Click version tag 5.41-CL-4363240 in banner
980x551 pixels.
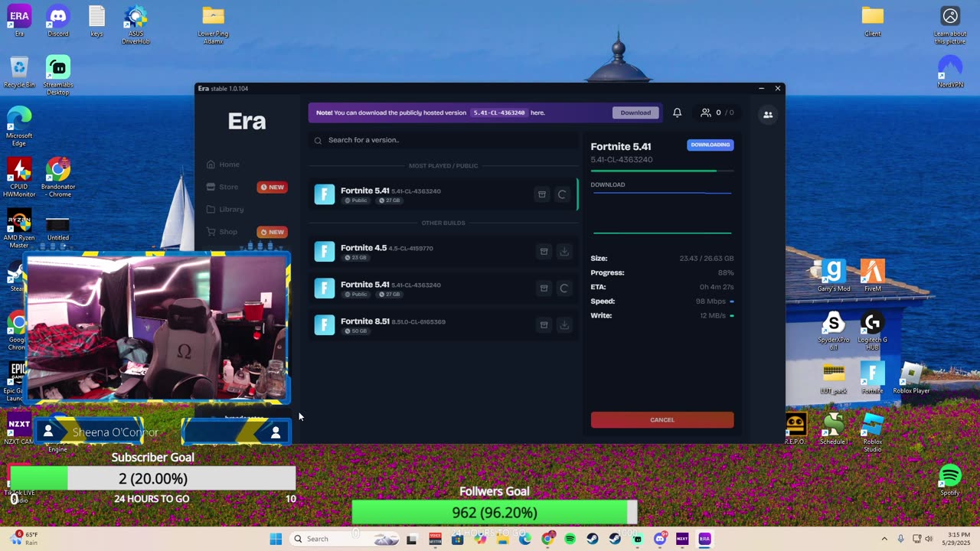coord(499,112)
